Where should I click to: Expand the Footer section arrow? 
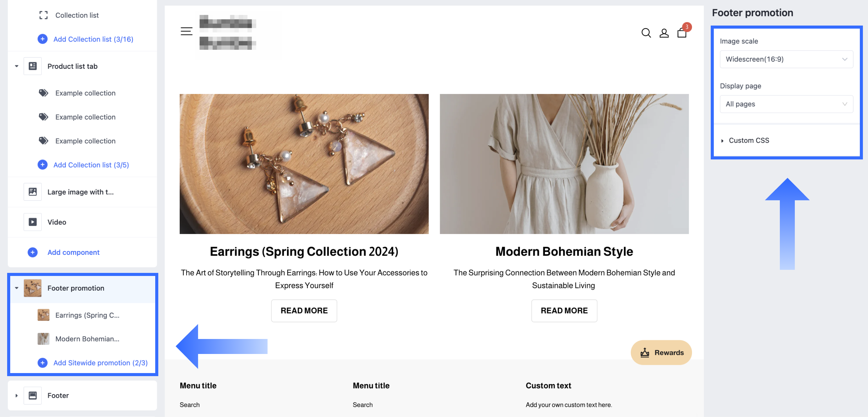point(16,396)
